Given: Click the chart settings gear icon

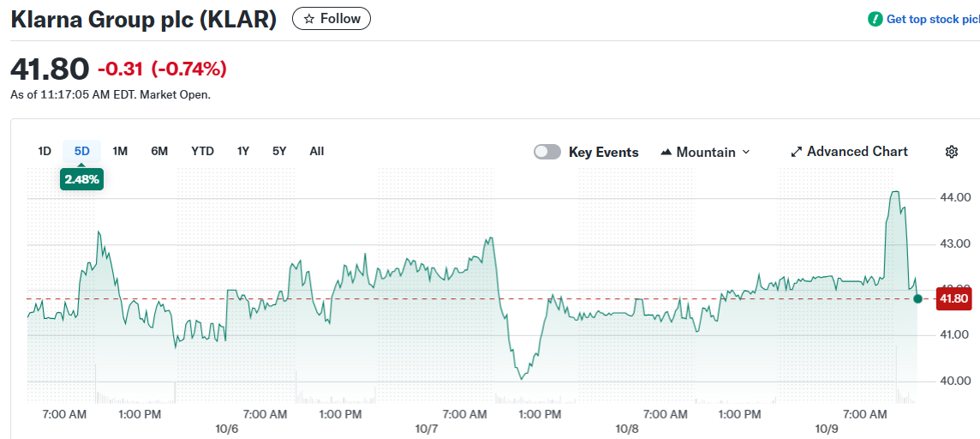Looking at the screenshot, I should [951, 152].
